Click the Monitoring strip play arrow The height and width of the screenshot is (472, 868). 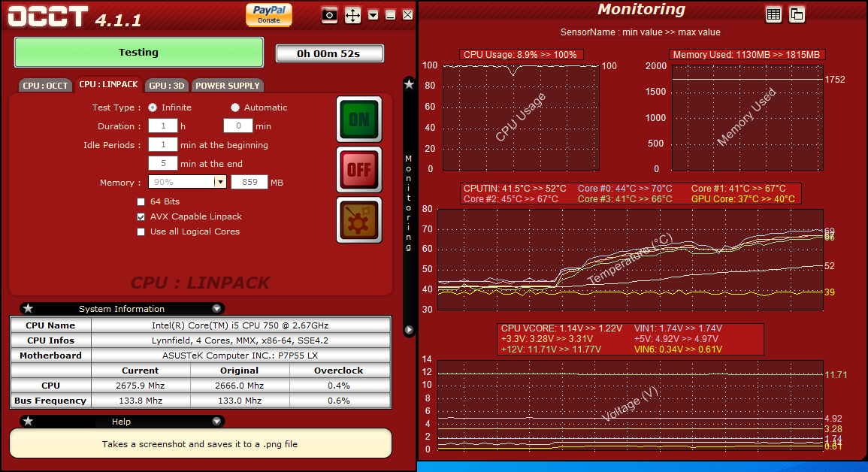[409, 330]
